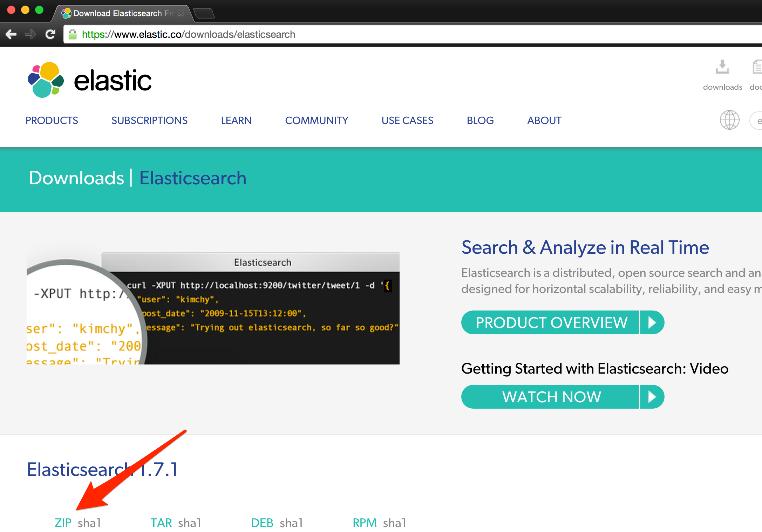
Task: Select the Download Elasticsearch browser tab
Action: (x=123, y=13)
